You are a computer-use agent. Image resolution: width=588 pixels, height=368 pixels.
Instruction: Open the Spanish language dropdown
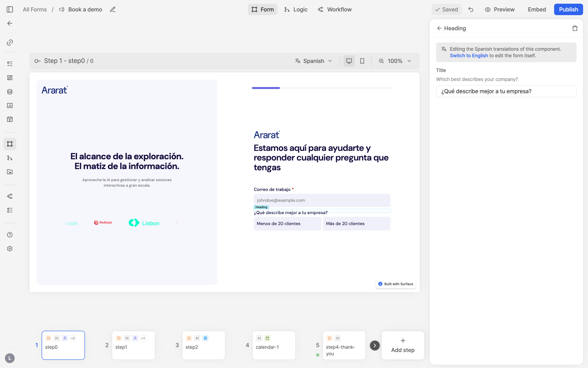point(313,61)
